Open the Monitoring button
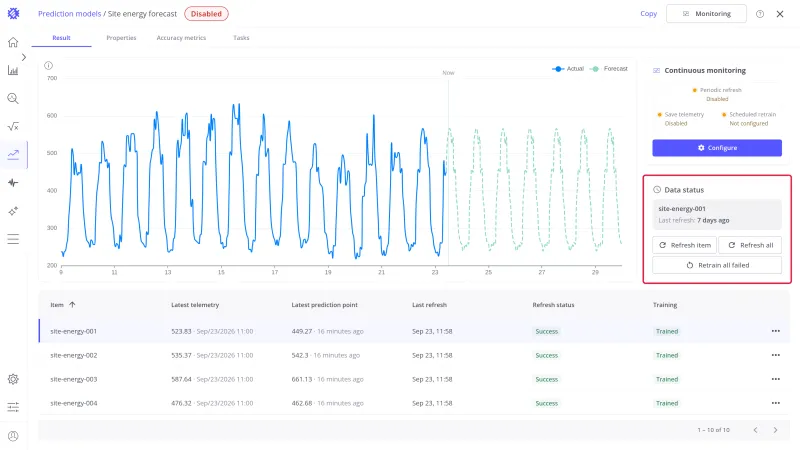 [x=706, y=14]
